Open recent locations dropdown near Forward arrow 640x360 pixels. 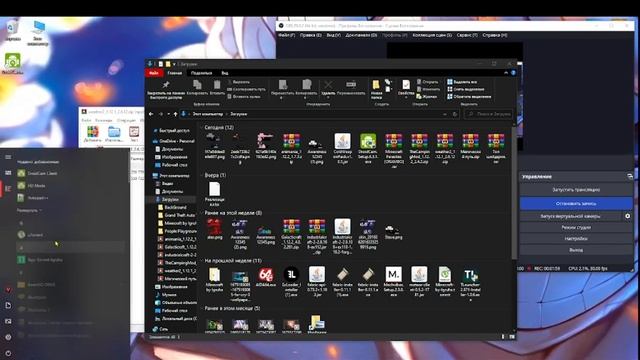pyautogui.click(x=169, y=114)
